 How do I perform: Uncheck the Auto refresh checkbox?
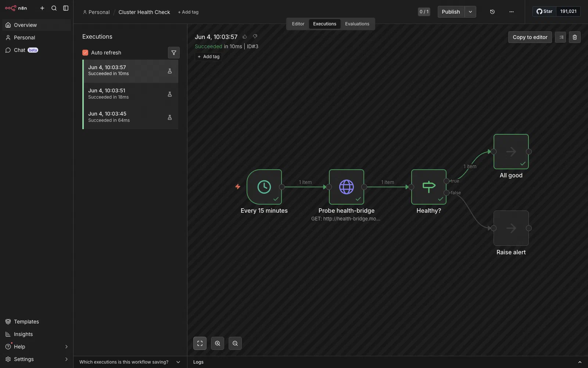[x=85, y=53]
